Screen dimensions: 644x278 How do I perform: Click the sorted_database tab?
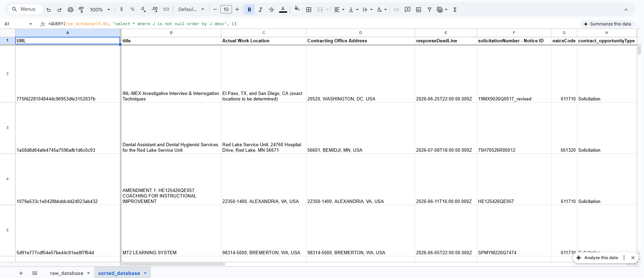coord(119,273)
